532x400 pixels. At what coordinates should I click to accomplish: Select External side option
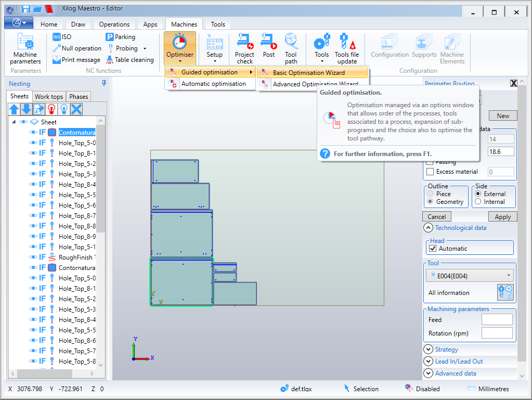(478, 193)
